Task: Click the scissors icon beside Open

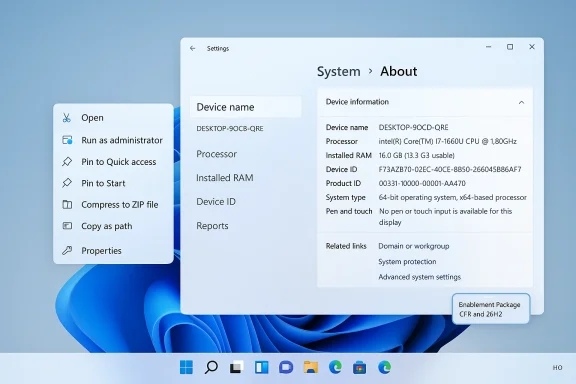Action: (x=66, y=118)
